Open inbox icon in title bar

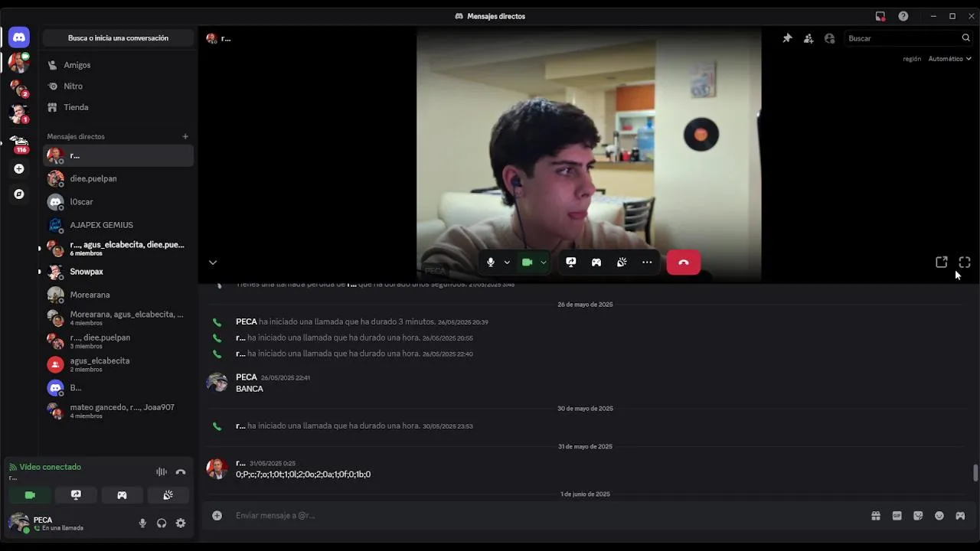point(880,16)
